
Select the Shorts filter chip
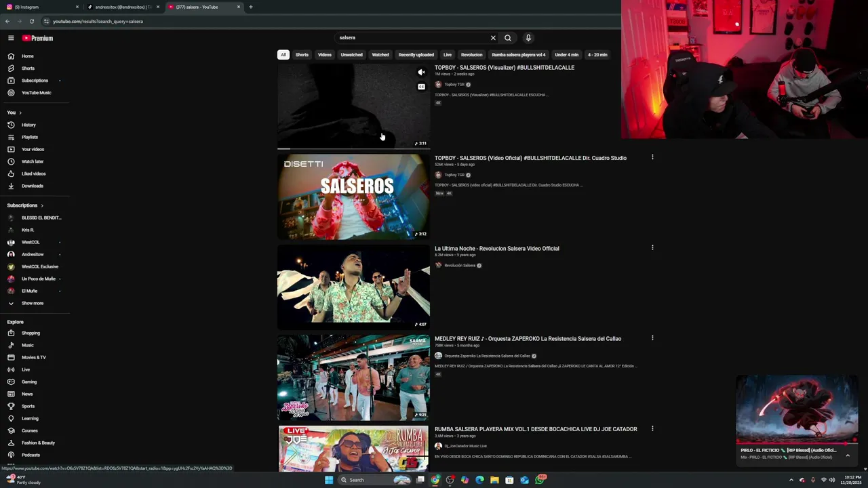302,55
